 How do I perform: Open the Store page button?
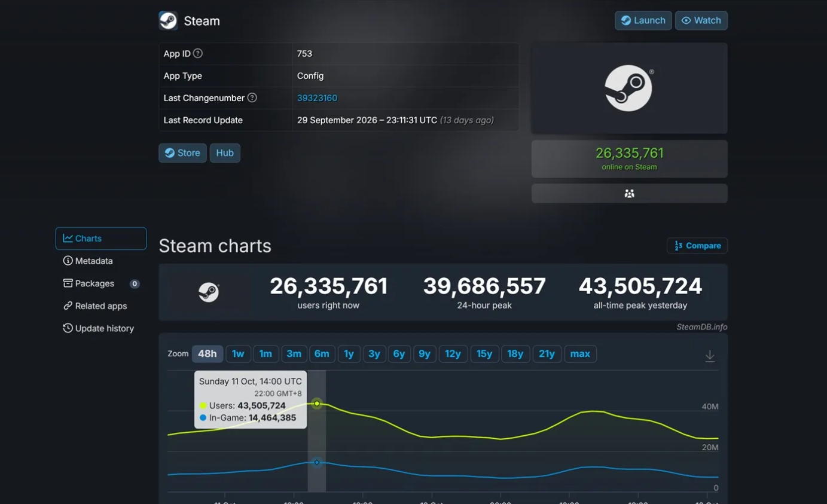182,153
